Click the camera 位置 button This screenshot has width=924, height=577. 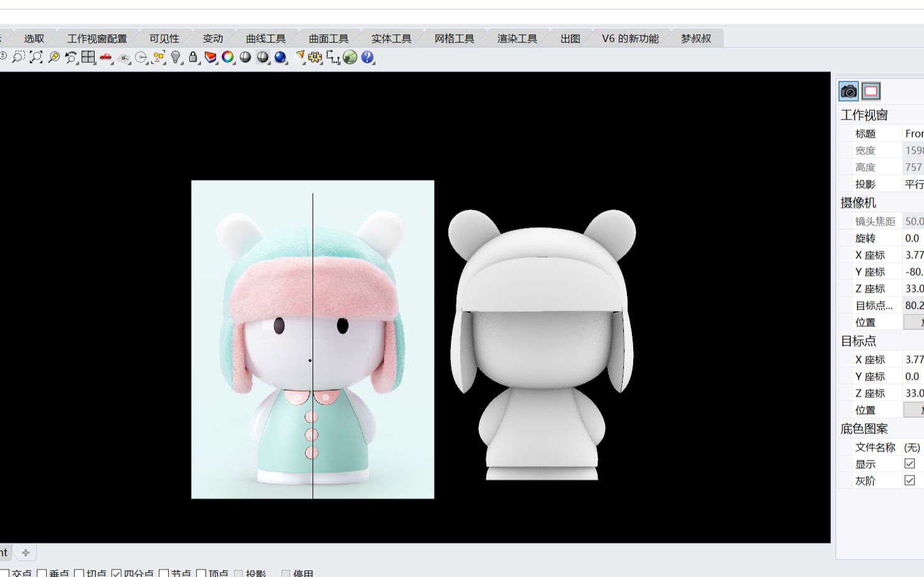click(x=914, y=322)
